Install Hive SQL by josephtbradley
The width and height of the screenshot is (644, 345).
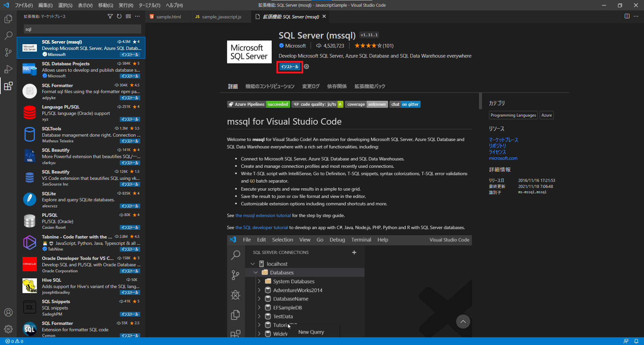pyautogui.click(x=130, y=293)
